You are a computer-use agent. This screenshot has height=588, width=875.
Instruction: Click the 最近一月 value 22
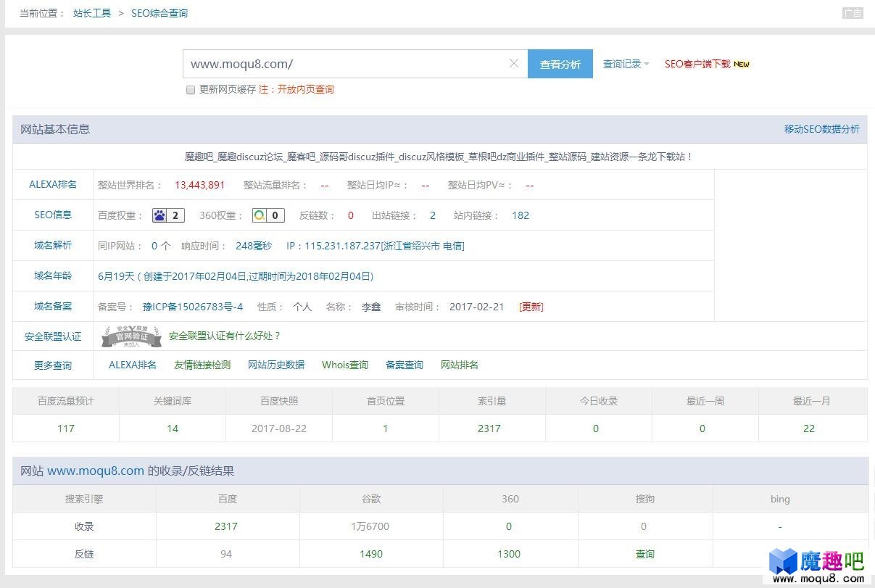click(809, 428)
